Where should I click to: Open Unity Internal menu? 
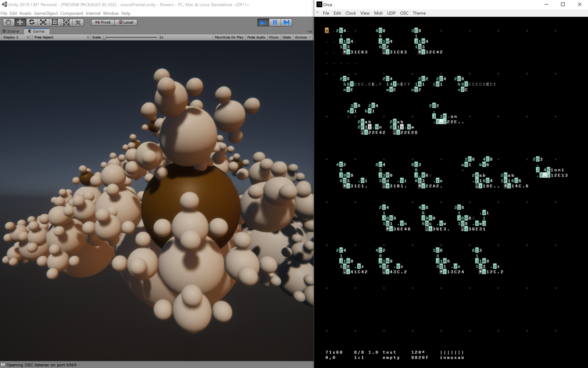pos(93,13)
